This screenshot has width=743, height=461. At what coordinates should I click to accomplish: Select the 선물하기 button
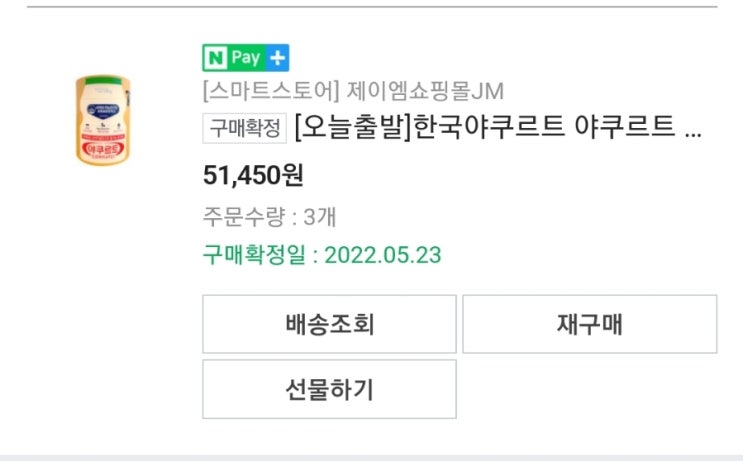[x=329, y=389]
